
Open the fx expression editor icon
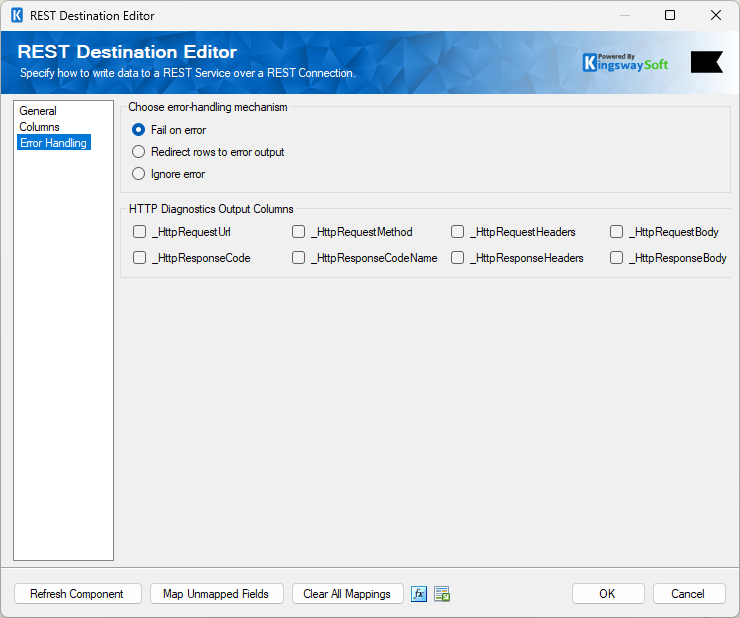tap(419, 594)
